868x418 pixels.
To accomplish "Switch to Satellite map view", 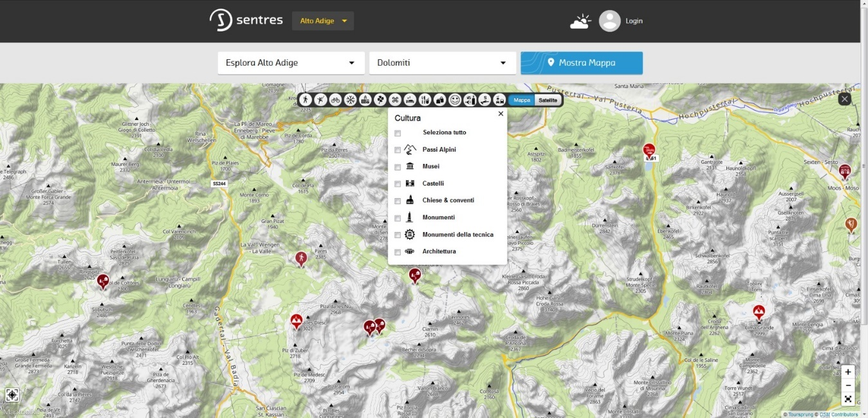I will click(x=548, y=100).
